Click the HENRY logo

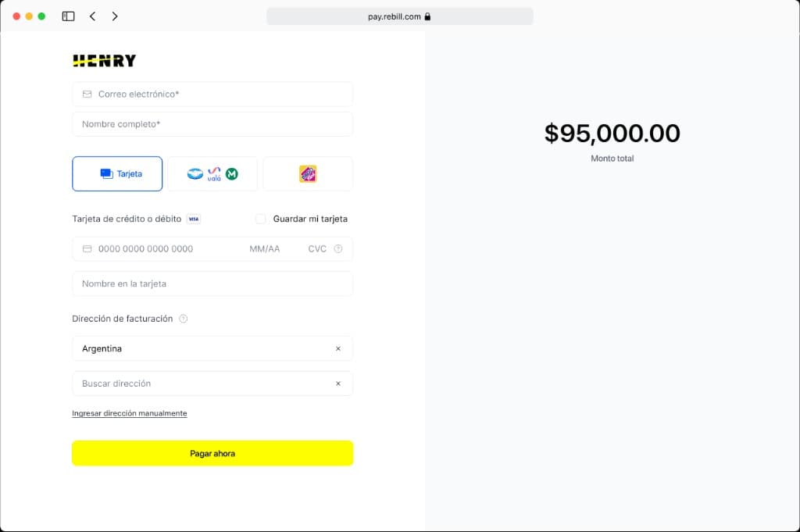pyautogui.click(x=105, y=61)
